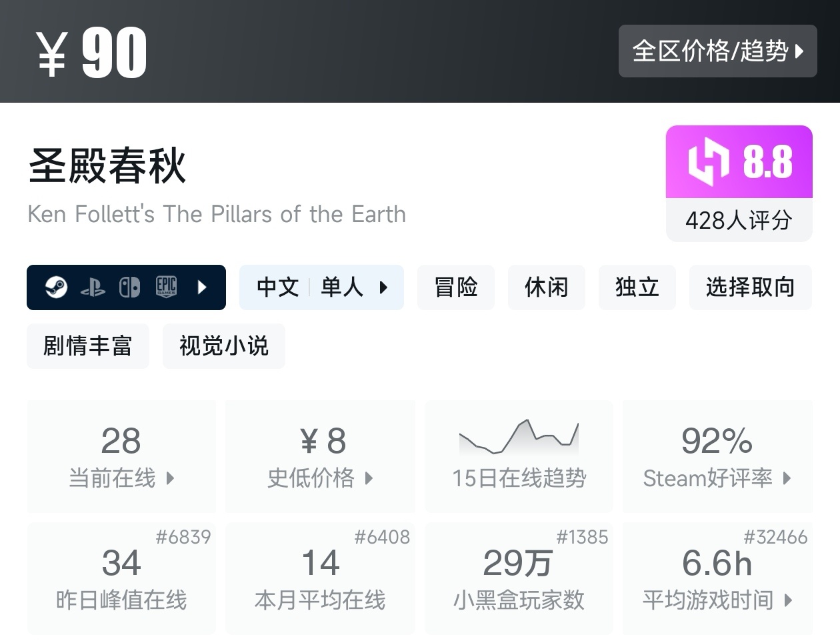
Task: Expand the platform list arrow
Action: coord(203,287)
